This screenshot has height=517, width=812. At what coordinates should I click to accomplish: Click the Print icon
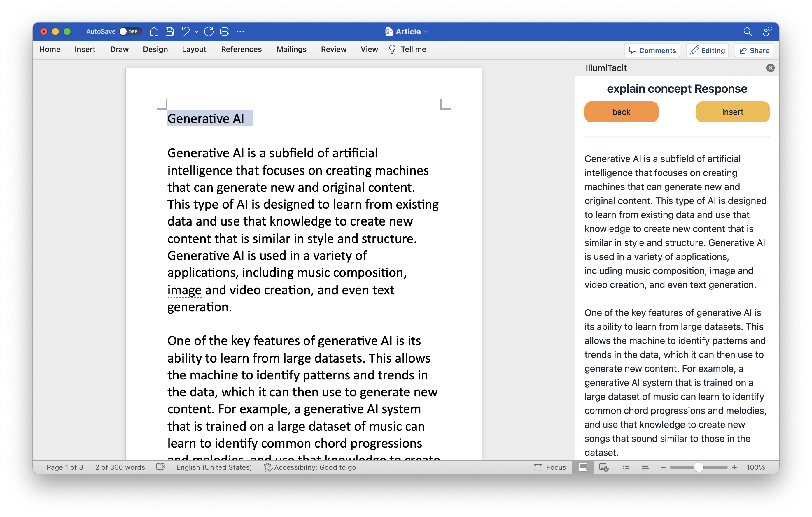pos(224,31)
